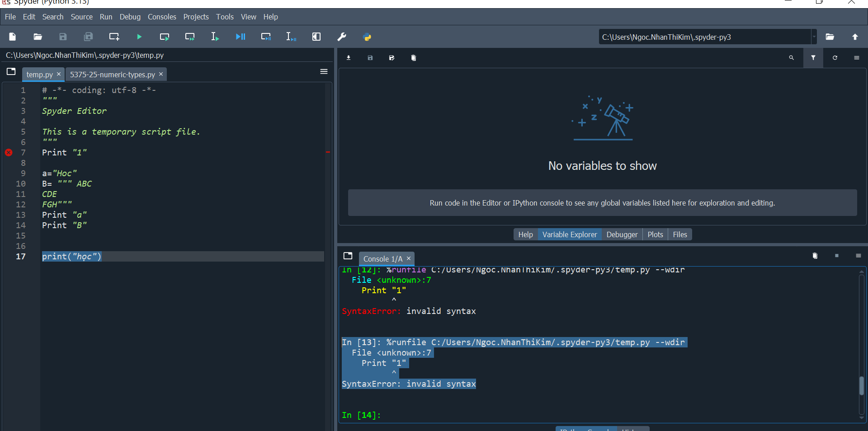Open the Help menu
Screen dimensions: 868x431
point(271,17)
